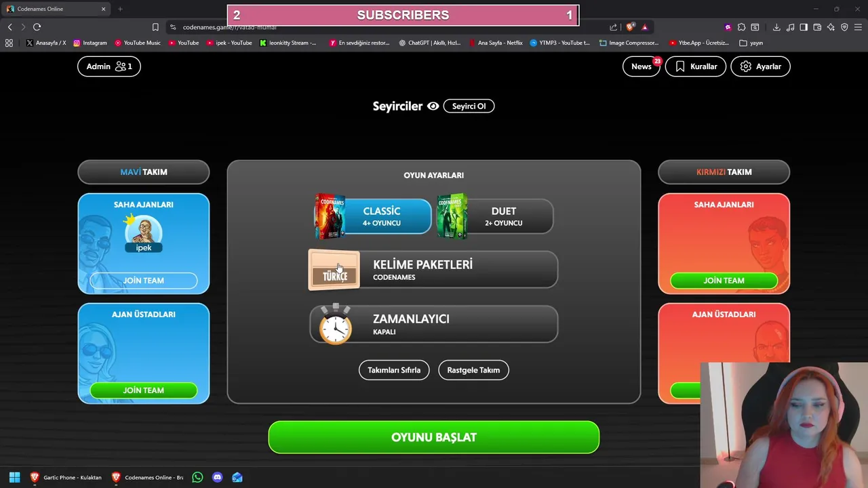Click the purple extension icon in the toolbar

(728, 27)
